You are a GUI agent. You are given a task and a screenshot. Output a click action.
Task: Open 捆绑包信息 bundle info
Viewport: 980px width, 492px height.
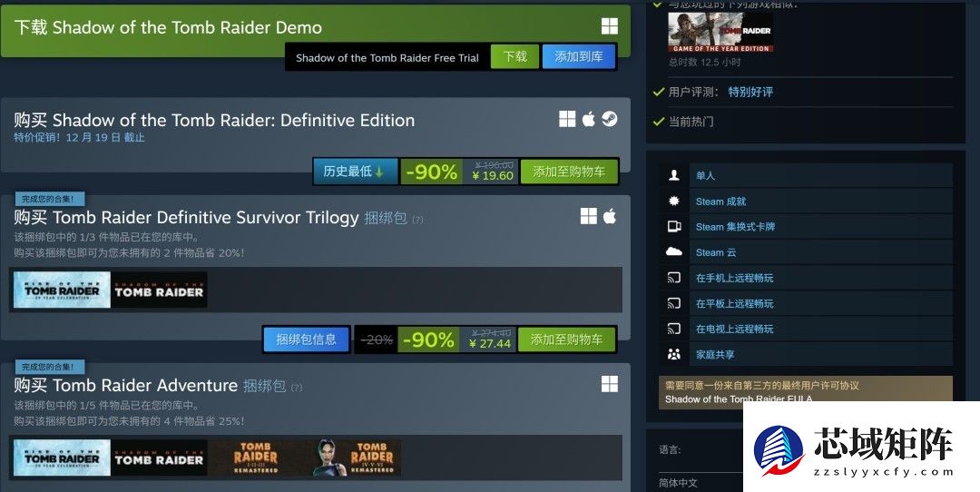point(307,339)
